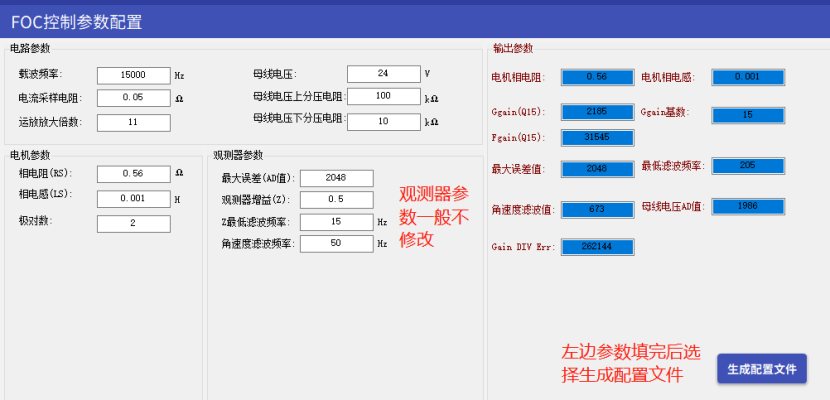The height and width of the screenshot is (400, 830).
Task: Click the 最大误差(AD值) input field
Action: click(336, 178)
